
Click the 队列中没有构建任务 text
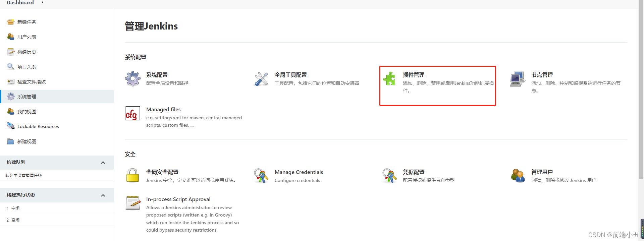coord(23,176)
